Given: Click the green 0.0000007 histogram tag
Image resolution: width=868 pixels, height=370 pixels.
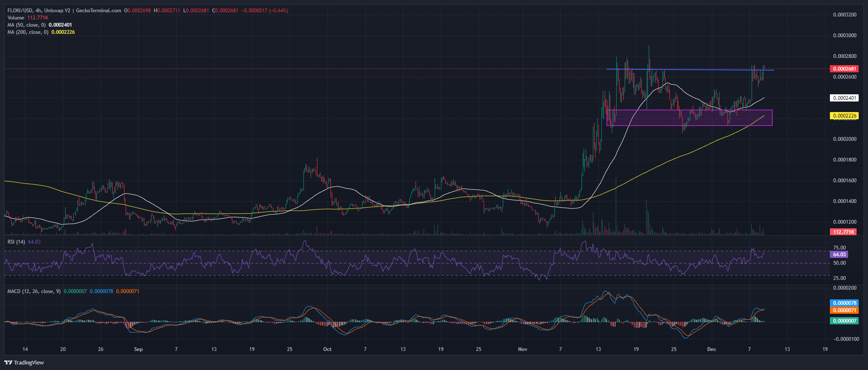Looking at the screenshot, I should pyautogui.click(x=844, y=321).
